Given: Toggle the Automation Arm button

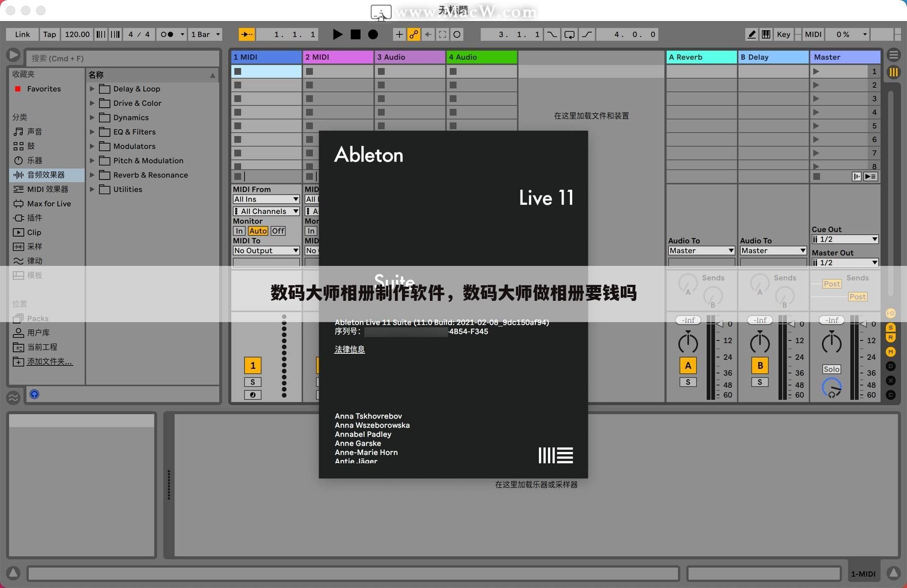Looking at the screenshot, I should tap(414, 34).
